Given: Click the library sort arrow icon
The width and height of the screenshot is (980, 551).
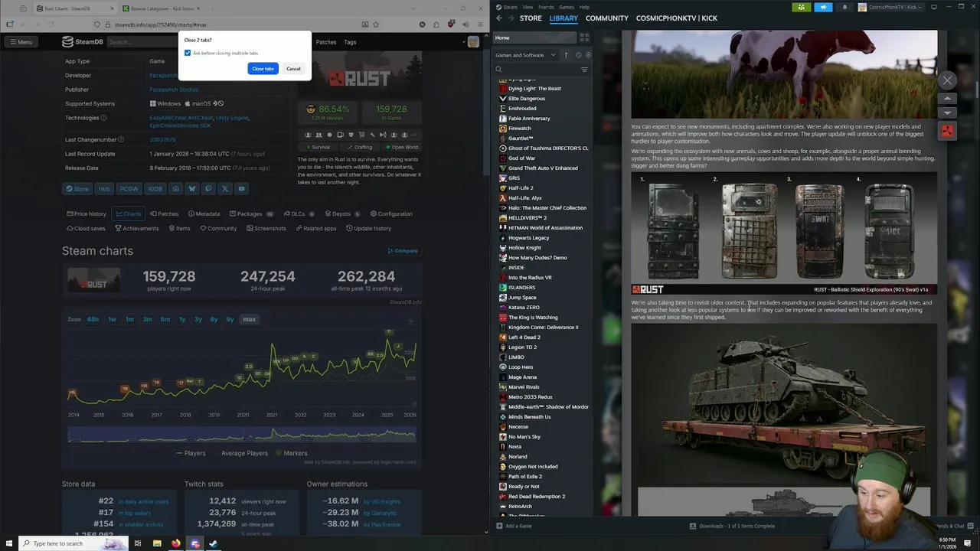Looking at the screenshot, I should tap(567, 55).
